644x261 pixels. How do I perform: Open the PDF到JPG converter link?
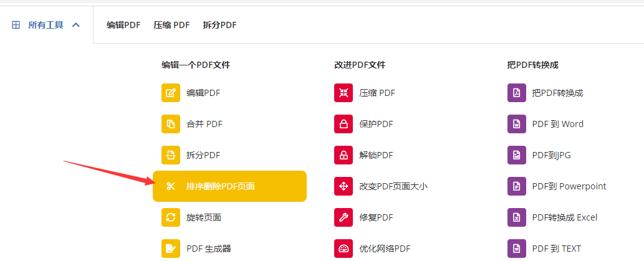pos(552,155)
